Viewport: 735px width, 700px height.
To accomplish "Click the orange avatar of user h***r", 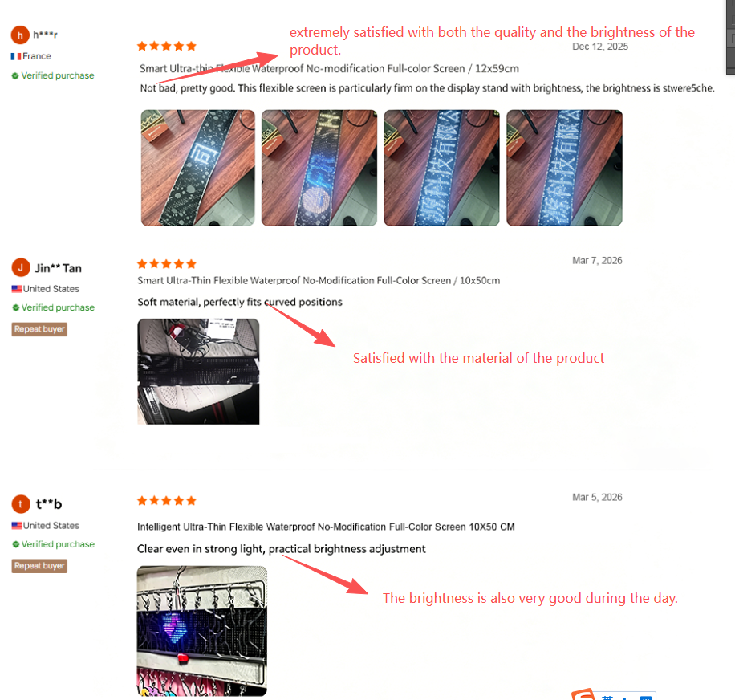I will 20,35.
